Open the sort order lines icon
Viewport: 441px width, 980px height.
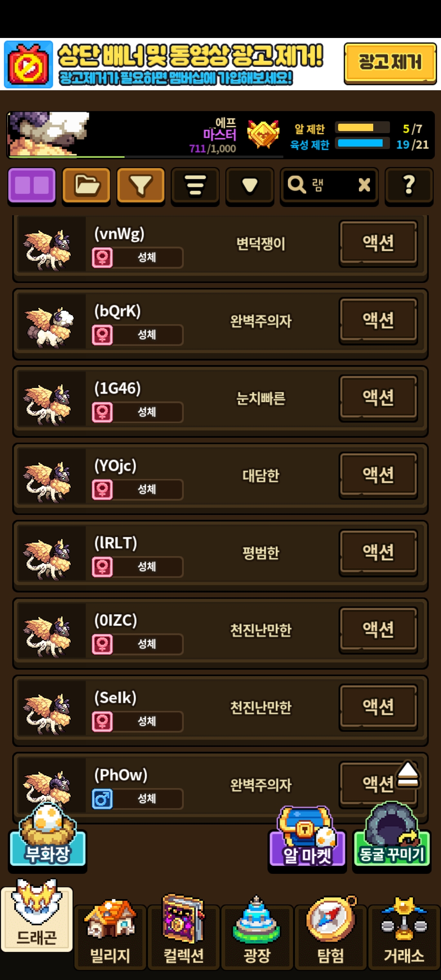tap(195, 186)
